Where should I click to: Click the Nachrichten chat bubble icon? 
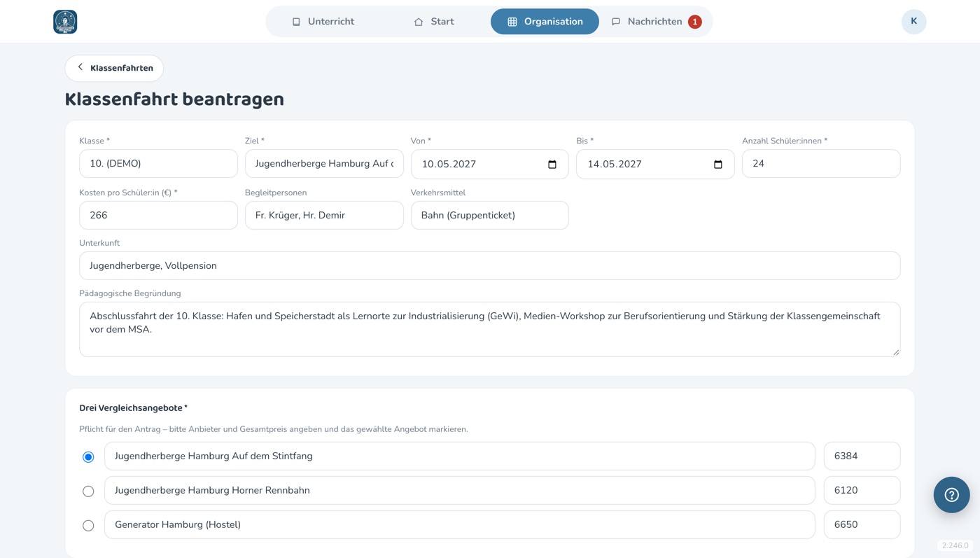point(616,22)
